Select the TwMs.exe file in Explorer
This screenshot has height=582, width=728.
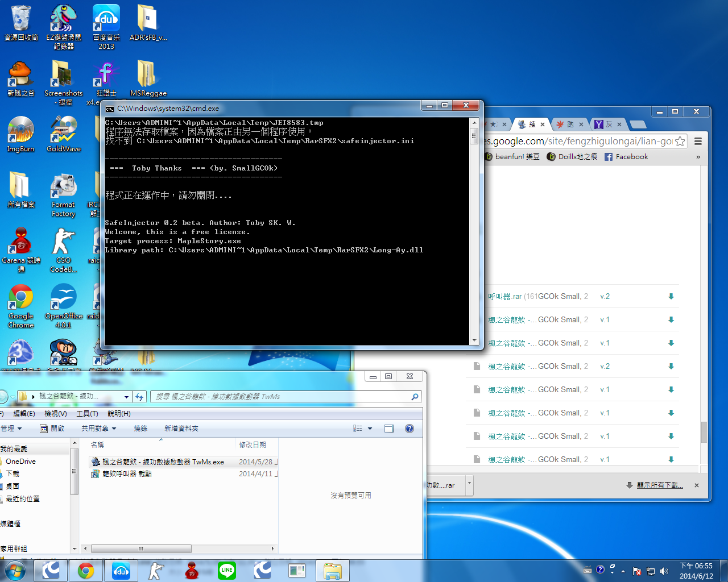pyautogui.click(x=158, y=462)
